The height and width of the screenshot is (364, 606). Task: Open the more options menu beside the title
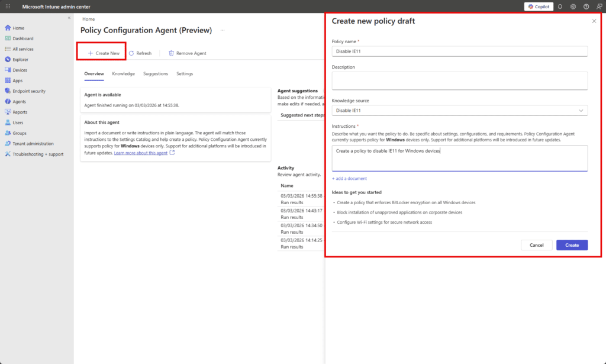(x=223, y=30)
